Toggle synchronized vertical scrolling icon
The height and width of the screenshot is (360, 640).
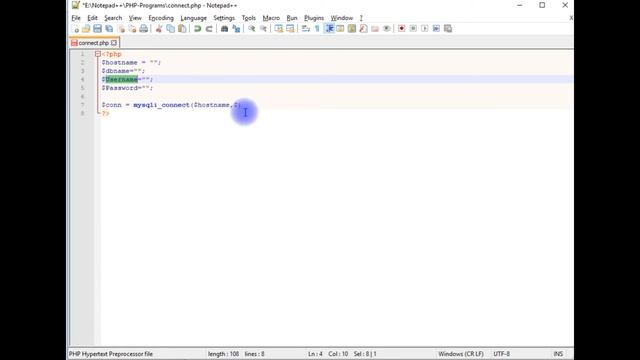point(279,29)
